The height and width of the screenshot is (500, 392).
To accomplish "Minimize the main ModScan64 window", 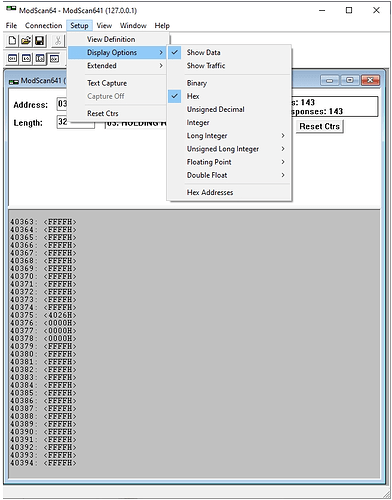I will point(322,10).
